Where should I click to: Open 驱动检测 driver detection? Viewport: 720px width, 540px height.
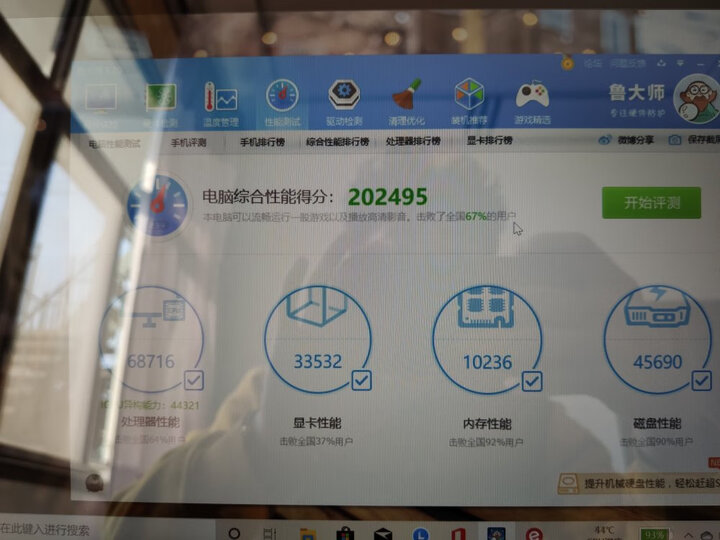pos(344,102)
